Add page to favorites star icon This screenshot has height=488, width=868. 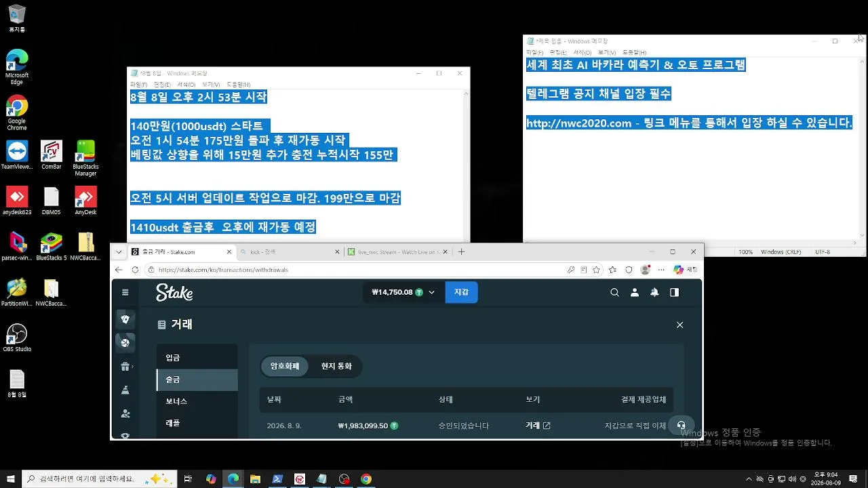[x=596, y=270]
